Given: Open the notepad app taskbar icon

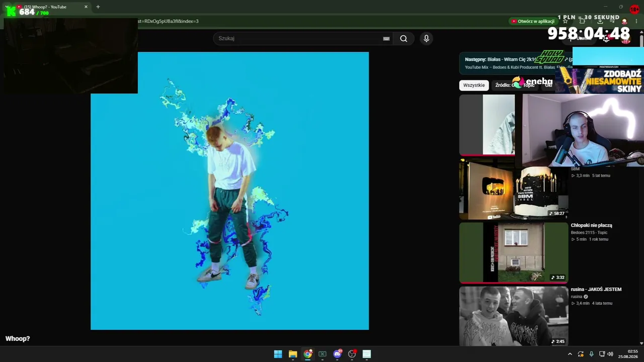Looking at the screenshot, I should (x=367, y=354).
